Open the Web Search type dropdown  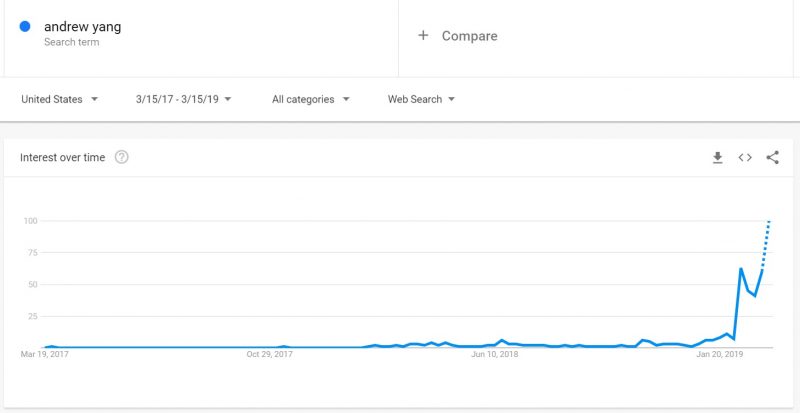click(421, 99)
